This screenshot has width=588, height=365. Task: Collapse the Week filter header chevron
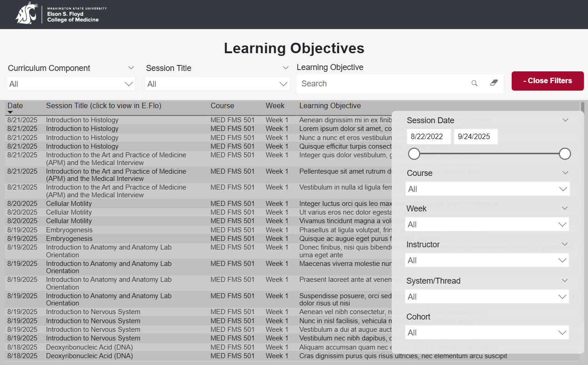tap(565, 208)
